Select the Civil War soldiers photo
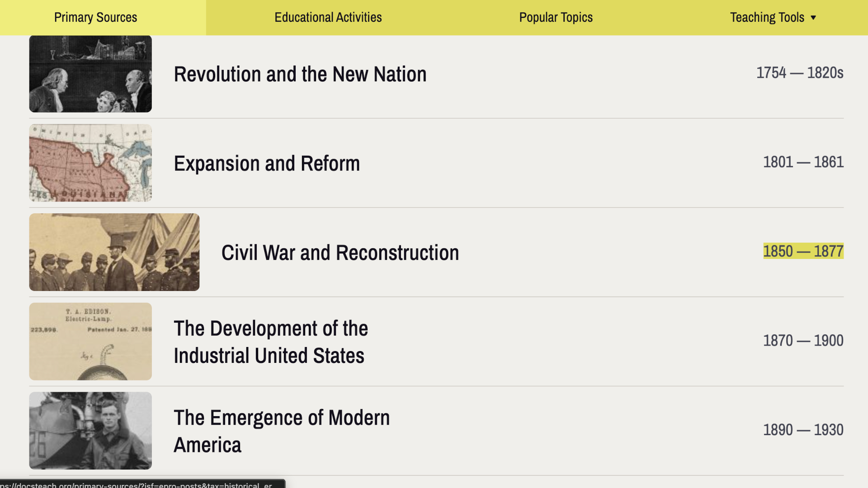868x488 pixels. click(114, 252)
